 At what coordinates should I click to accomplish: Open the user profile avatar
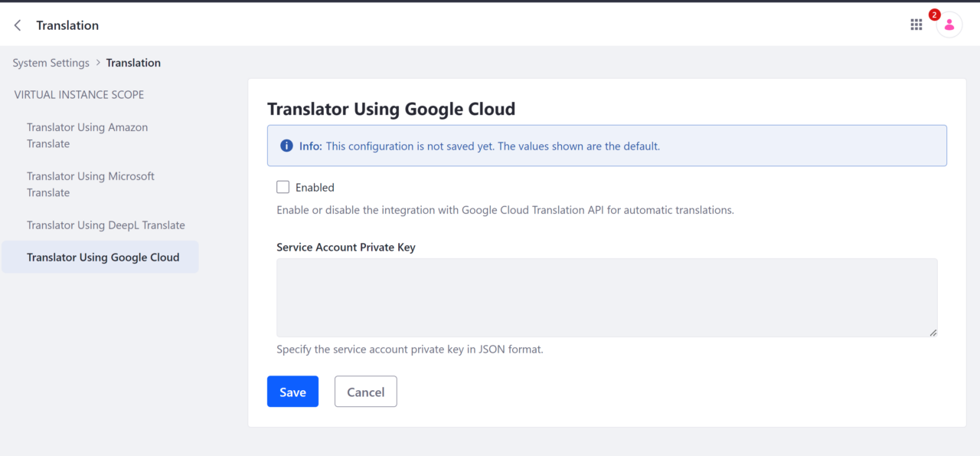click(x=949, y=25)
